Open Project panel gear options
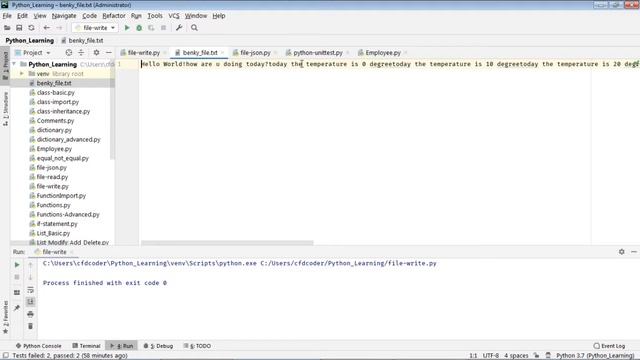 96,53
